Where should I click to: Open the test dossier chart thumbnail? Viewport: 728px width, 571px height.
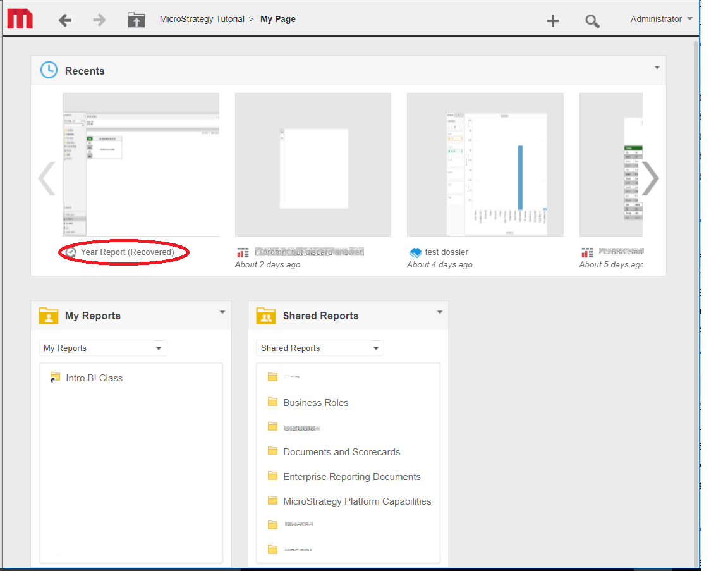pyautogui.click(x=485, y=165)
